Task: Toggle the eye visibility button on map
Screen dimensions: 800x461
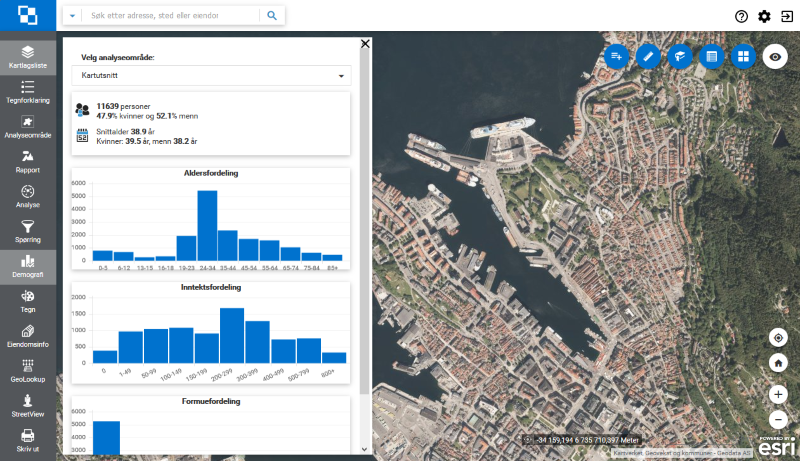Action: point(775,56)
